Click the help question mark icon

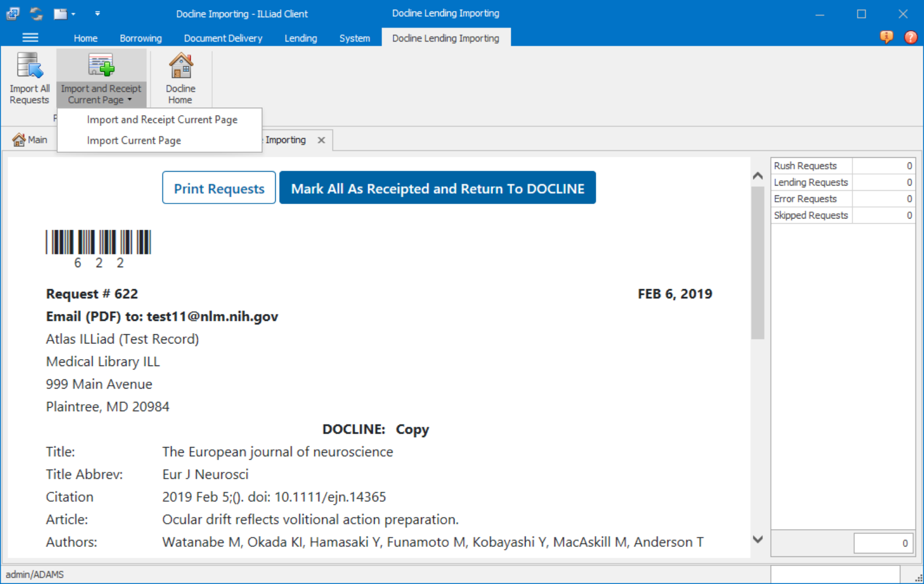[910, 38]
